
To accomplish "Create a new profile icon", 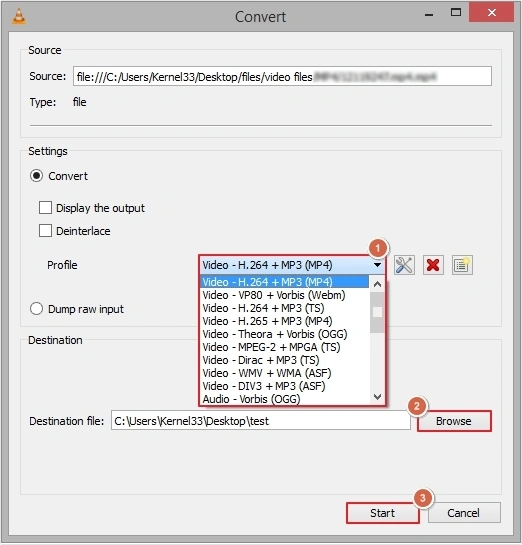I will pyautogui.click(x=462, y=265).
